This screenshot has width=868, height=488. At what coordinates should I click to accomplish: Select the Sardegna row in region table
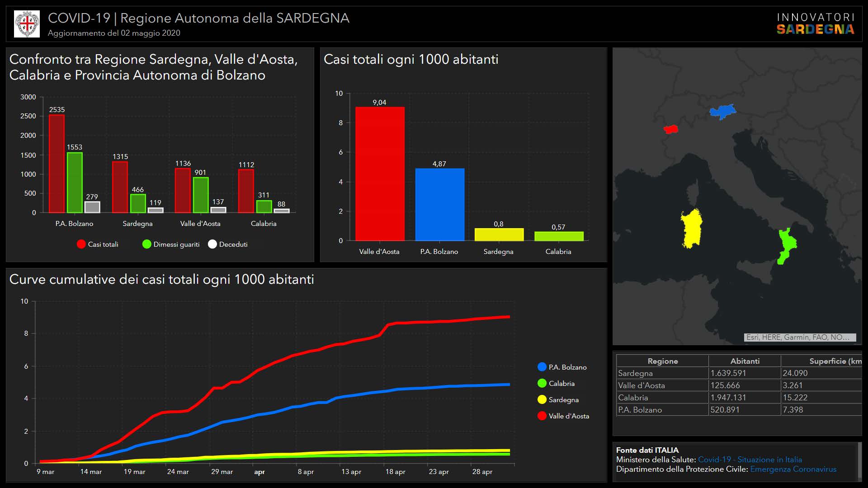tap(662, 373)
